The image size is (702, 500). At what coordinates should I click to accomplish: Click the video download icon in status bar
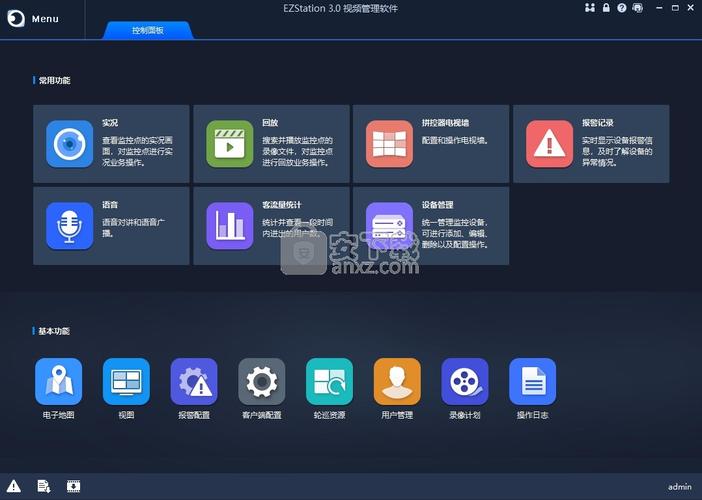[x=73, y=486]
